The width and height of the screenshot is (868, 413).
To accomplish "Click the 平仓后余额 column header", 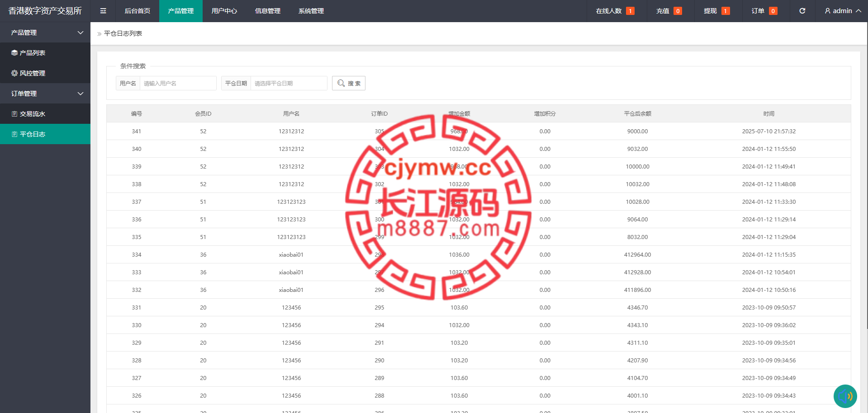I will coord(637,114).
